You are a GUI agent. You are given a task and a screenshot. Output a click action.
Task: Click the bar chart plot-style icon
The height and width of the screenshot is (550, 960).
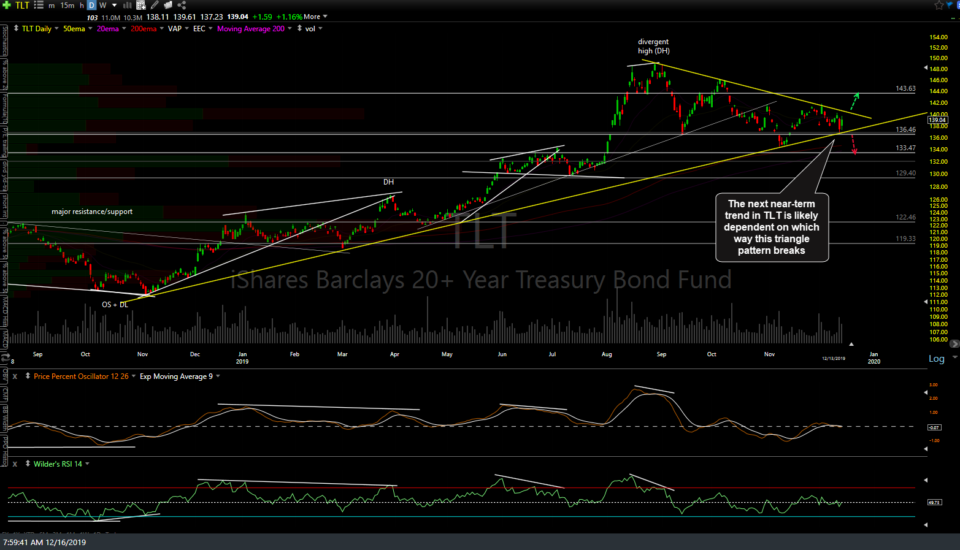coord(128,5)
